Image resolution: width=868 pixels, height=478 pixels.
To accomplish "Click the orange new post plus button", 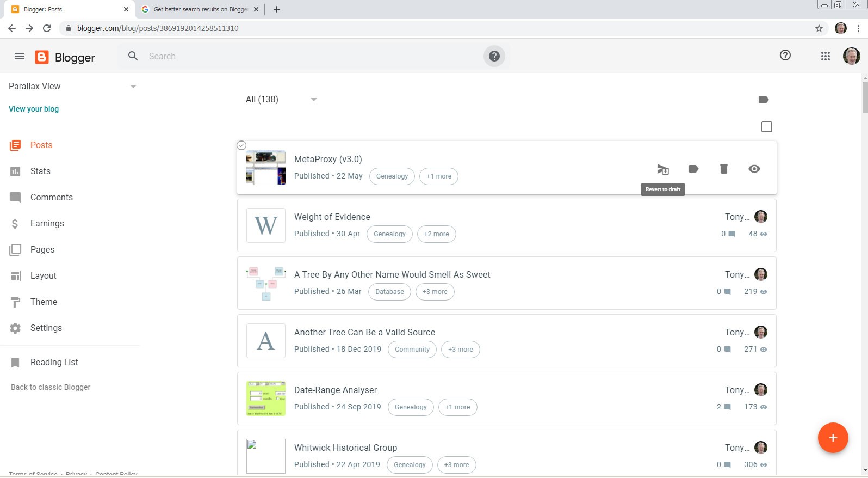I will pos(833,438).
